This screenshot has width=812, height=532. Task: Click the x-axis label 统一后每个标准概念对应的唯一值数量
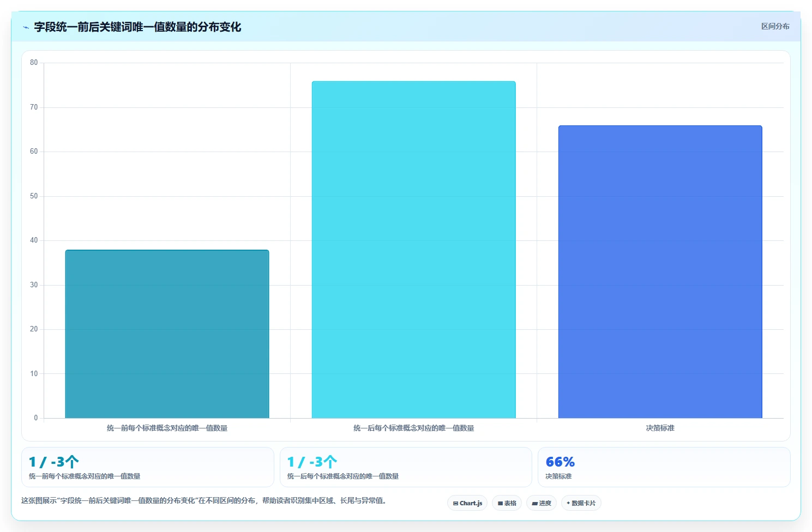pos(413,428)
